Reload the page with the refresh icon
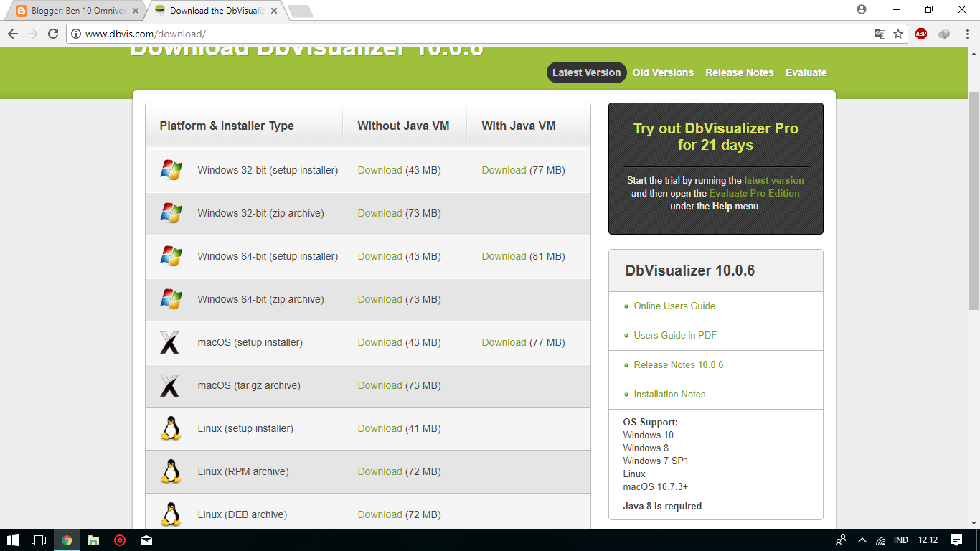 coord(53,34)
